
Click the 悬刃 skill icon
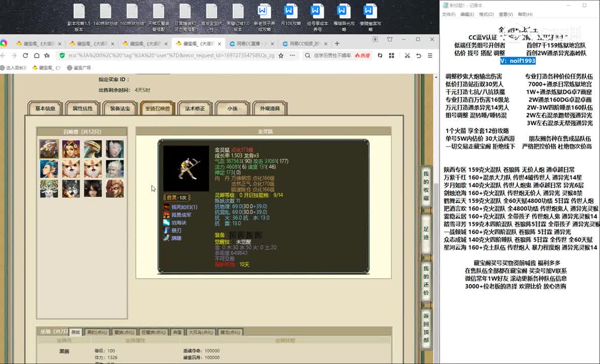166,230
